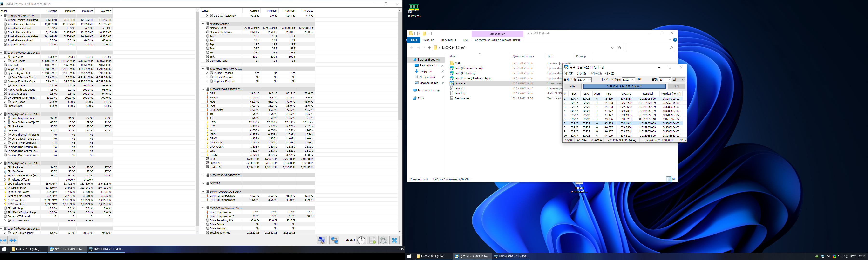Click the two-monitors remote center icon
The width and height of the screenshot is (868, 260).
point(334,240)
